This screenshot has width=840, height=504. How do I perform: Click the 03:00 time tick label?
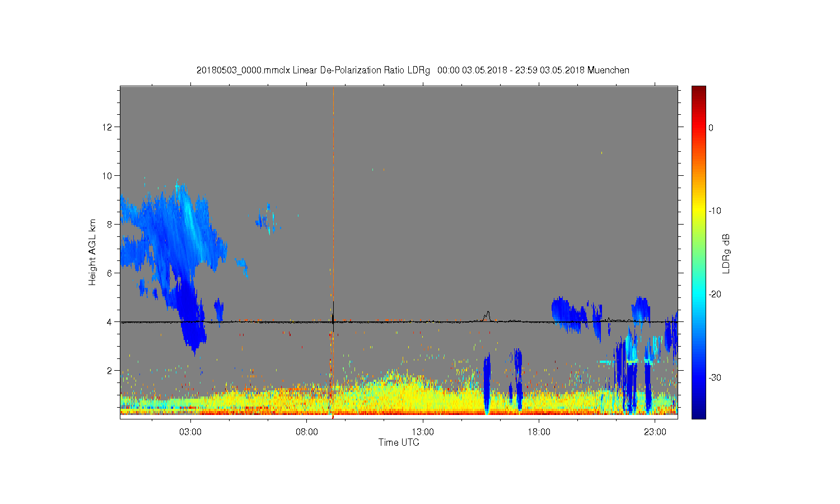[190, 432]
